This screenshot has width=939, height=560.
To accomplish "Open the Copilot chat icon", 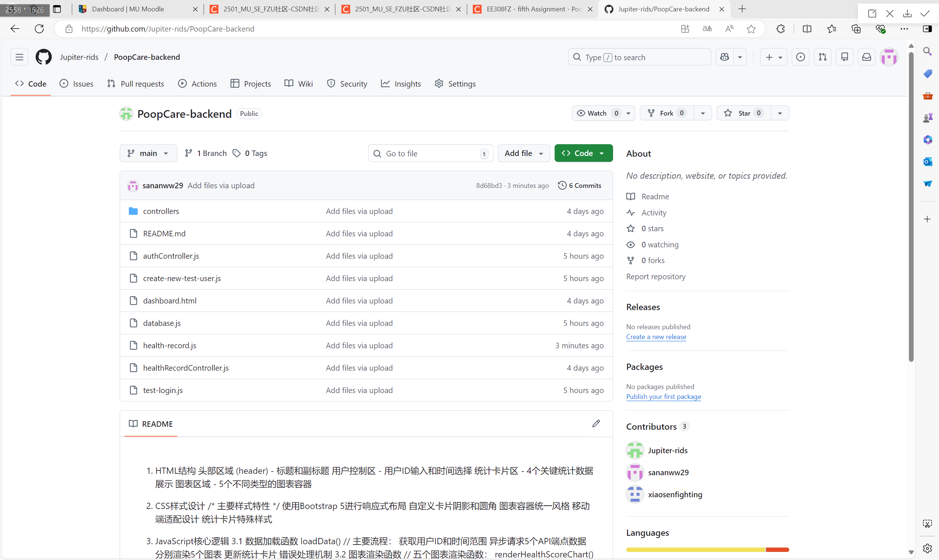I will pos(724,57).
